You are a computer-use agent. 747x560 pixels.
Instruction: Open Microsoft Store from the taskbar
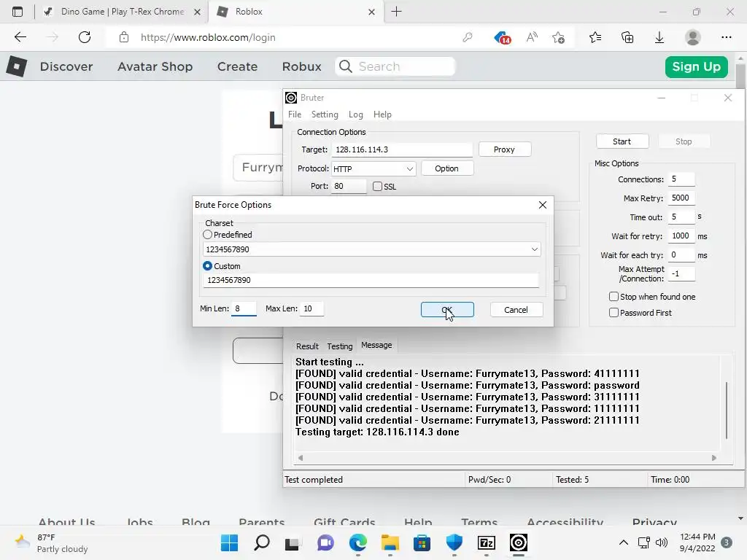click(x=422, y=542)
